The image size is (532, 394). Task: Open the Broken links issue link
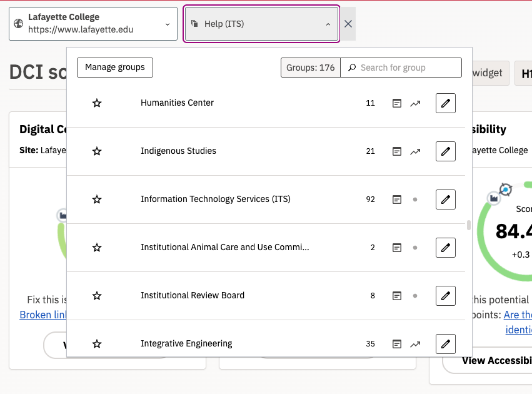pyautogui.click(x=43, y=315)
